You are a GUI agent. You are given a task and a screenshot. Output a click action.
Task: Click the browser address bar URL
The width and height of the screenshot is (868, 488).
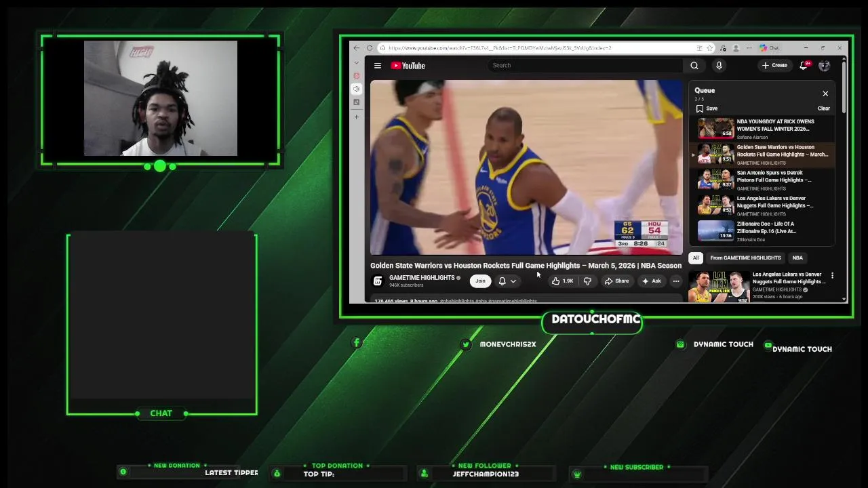coord(500,48)
